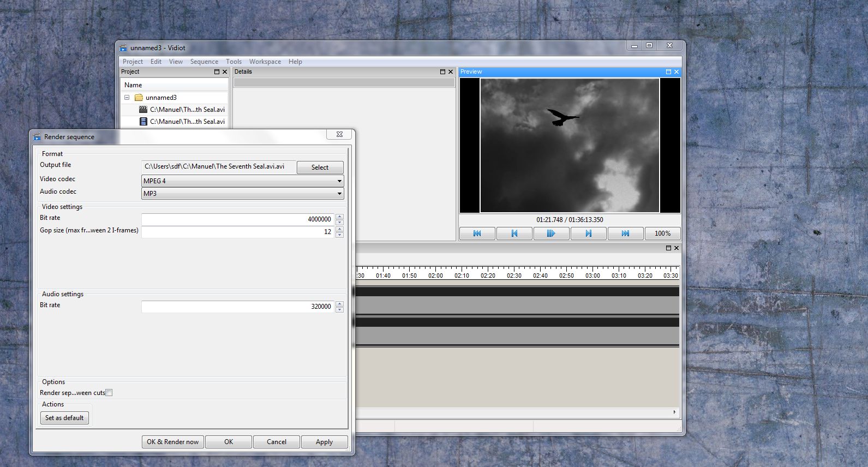
Task: Open the View menu
Action: coord(176,62)
